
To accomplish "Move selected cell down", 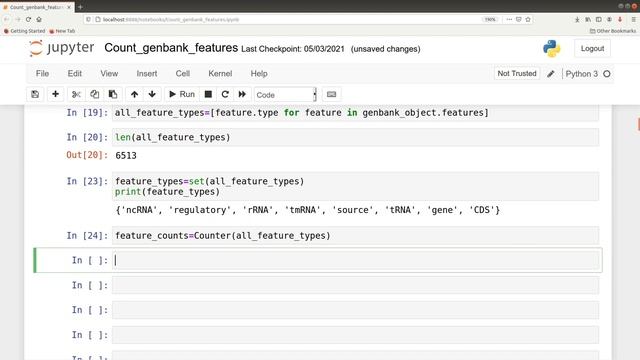I will 152,94.
